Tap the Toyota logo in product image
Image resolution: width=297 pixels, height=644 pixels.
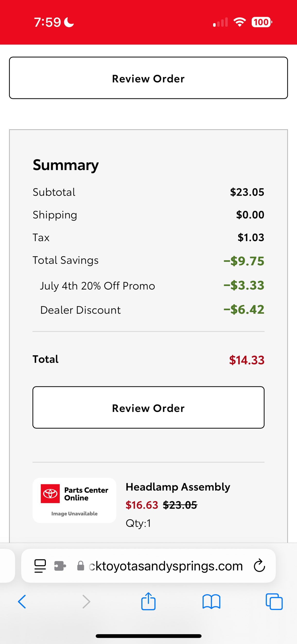[50, 494]
